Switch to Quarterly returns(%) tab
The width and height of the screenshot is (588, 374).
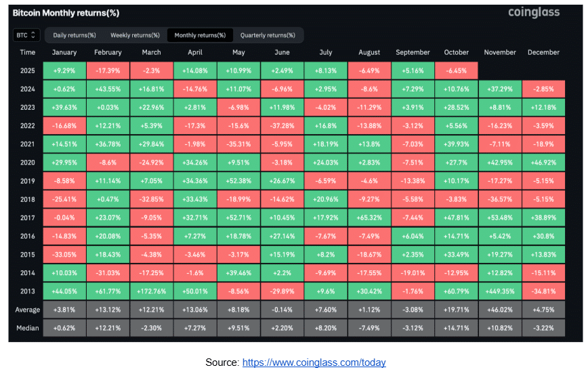click(x=268, y=35)
